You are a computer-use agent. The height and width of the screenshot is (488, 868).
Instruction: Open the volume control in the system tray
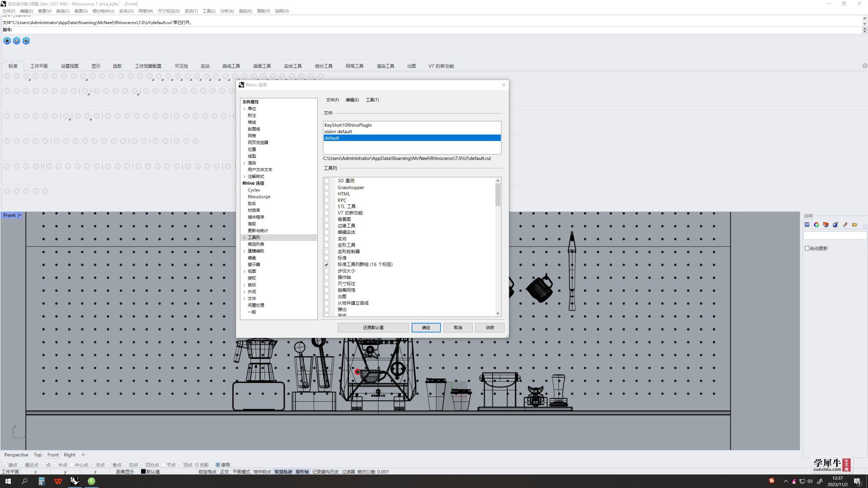point(810,481)
